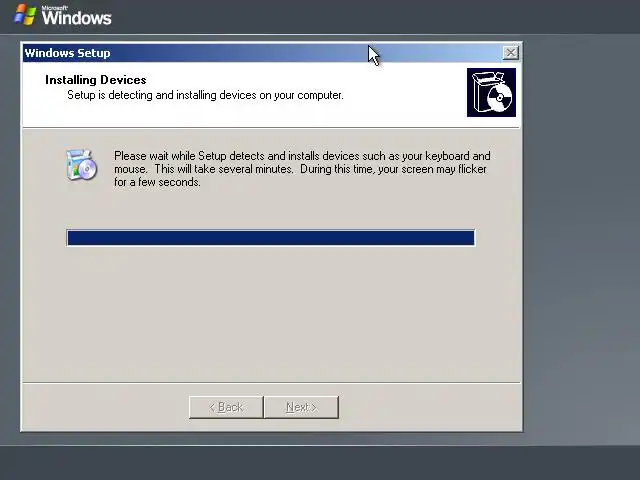Click the disabled Next button
Viewport: 640px width, 480px height.
click(x=301, y=407)
